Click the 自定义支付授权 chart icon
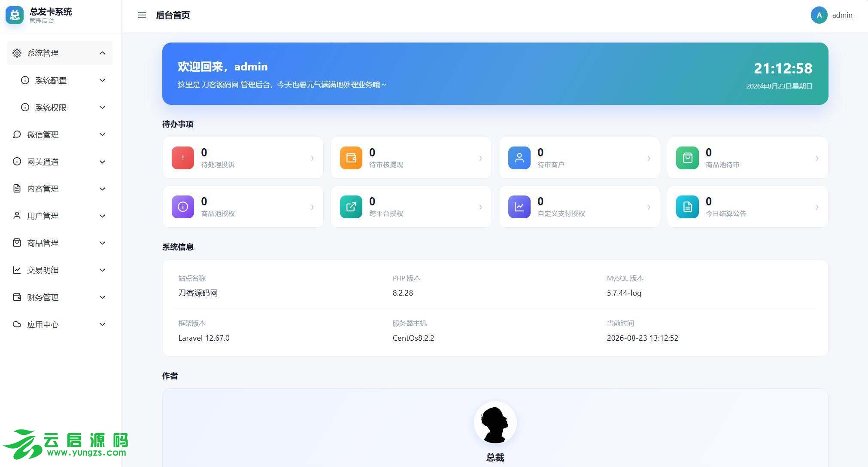868x467 pixels. [519, 207]
